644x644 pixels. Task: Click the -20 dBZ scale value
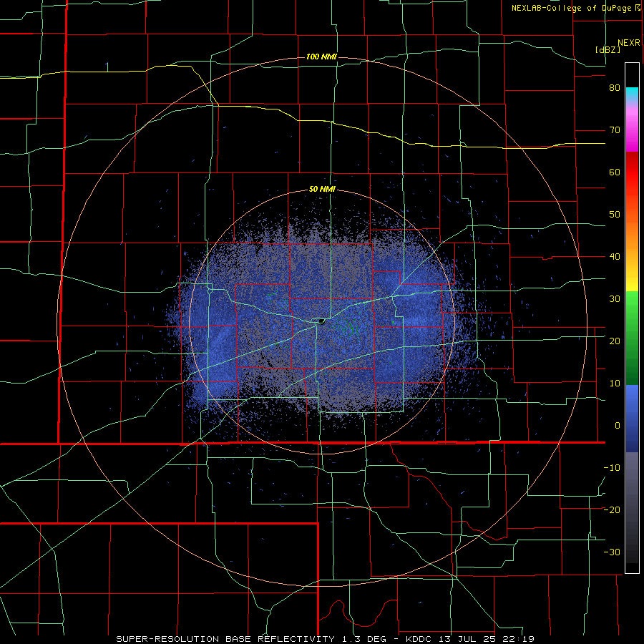tap(612, 509)
